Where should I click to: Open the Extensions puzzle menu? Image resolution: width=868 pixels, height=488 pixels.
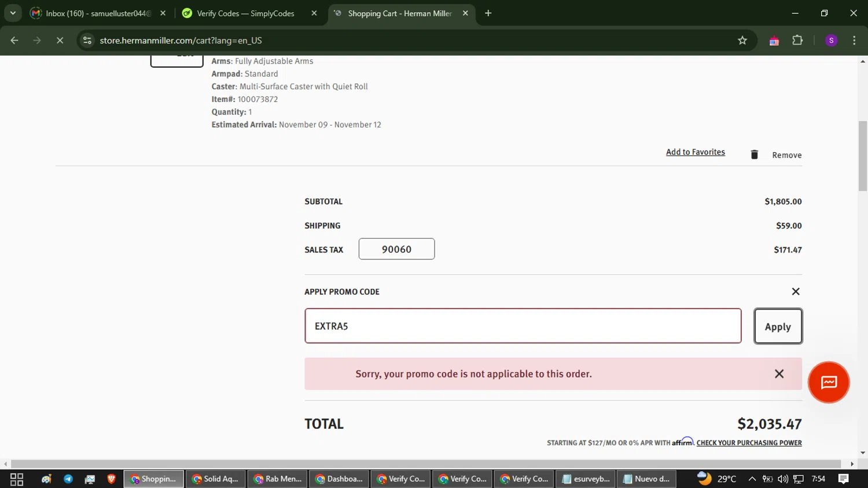(797, 41)
